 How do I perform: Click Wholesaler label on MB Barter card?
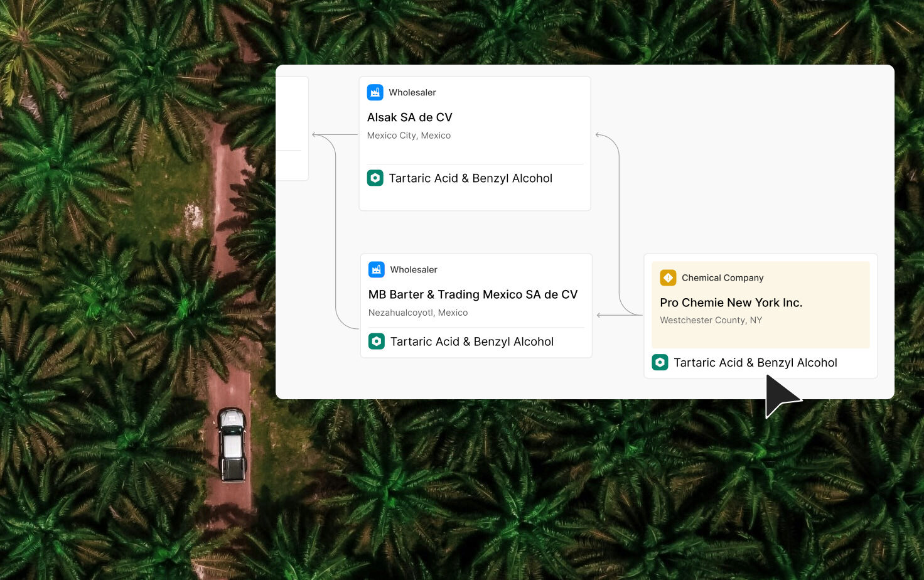click(x=414, y=269)
